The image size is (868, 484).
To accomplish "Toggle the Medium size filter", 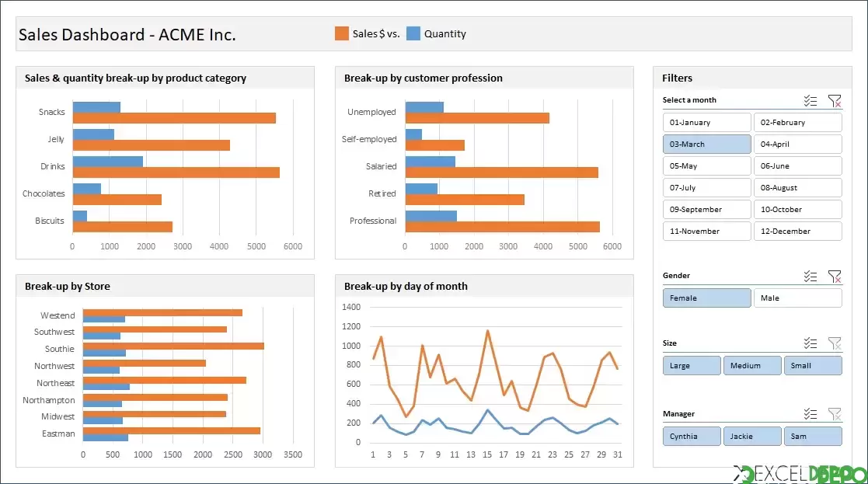I will (x=752, y=366).
